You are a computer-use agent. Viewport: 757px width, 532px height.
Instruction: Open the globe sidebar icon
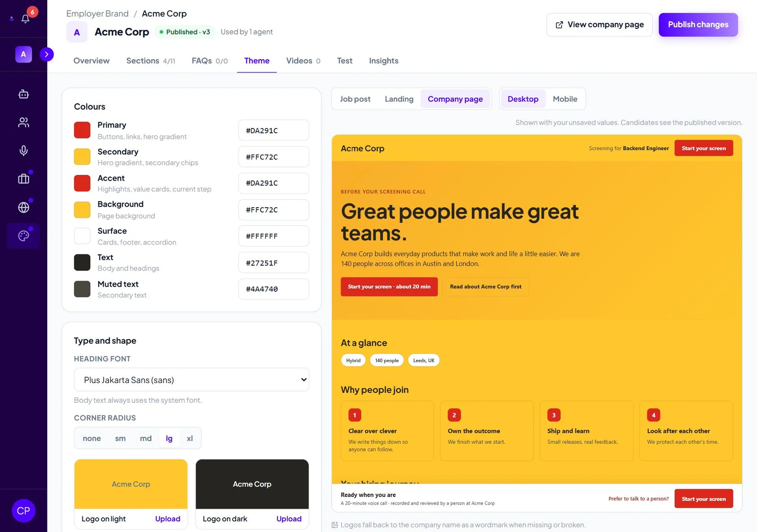click(x=24, y=207)
